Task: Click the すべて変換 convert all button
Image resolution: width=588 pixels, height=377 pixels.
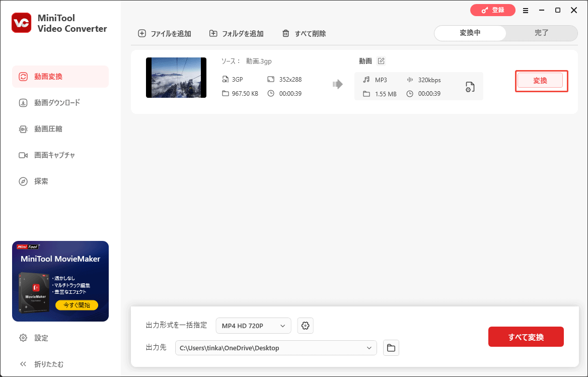Action: (x=526, y=337)
